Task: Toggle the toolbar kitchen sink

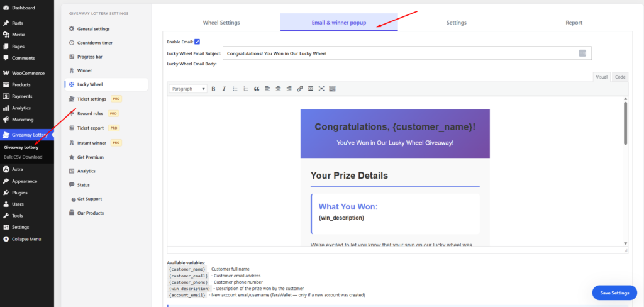Action: coord(332,89)
